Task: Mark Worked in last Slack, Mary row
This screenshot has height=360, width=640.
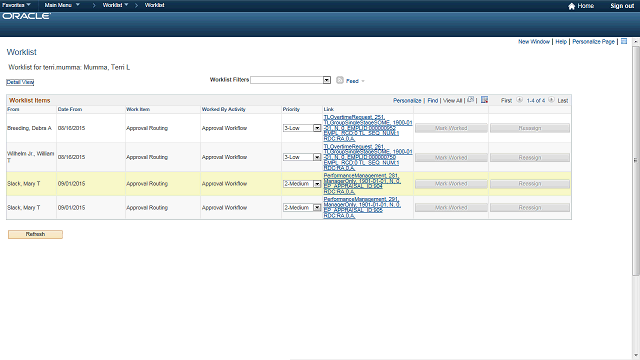Action: pyautogui.click(x=451, y=208)
